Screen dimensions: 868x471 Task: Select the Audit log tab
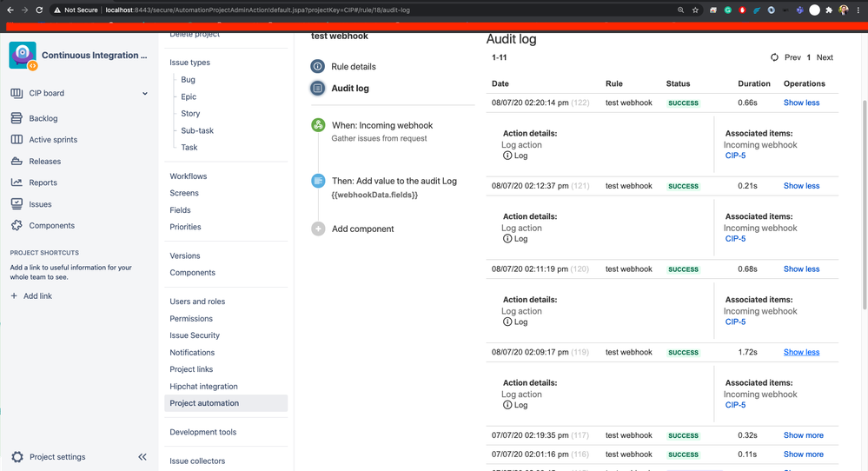pos(349,88)
